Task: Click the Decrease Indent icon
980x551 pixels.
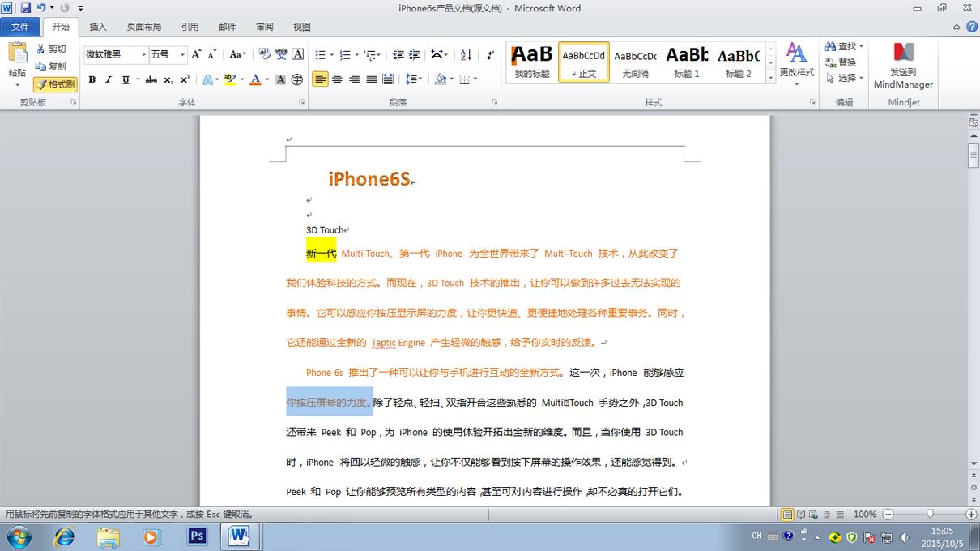Action: 398,54
